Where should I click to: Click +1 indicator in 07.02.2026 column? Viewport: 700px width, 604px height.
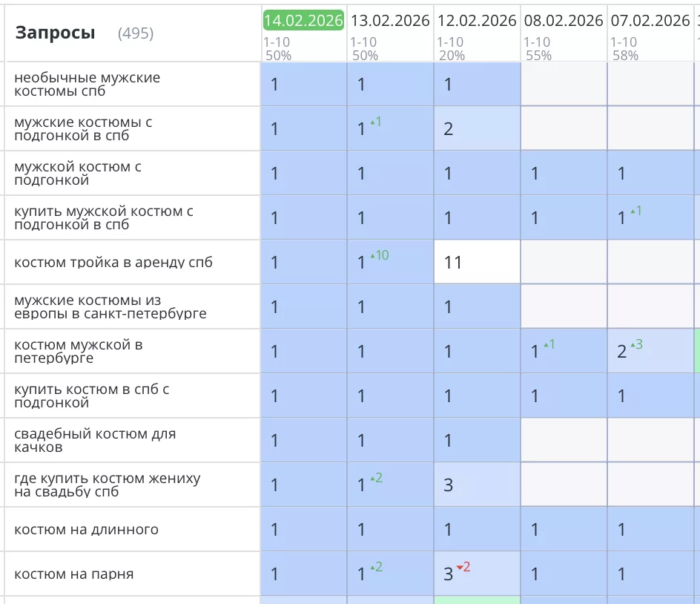(x=635, y=211)
